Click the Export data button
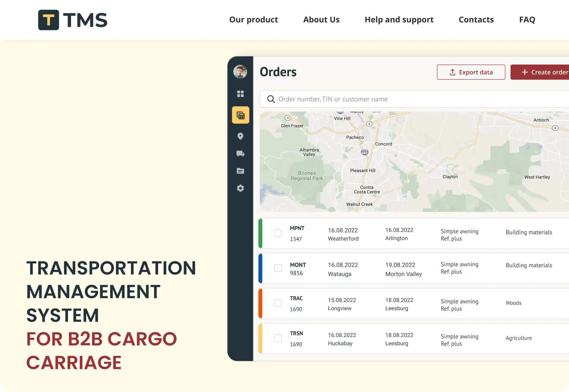Screen dimensions: 569x392 click(471, 72)
